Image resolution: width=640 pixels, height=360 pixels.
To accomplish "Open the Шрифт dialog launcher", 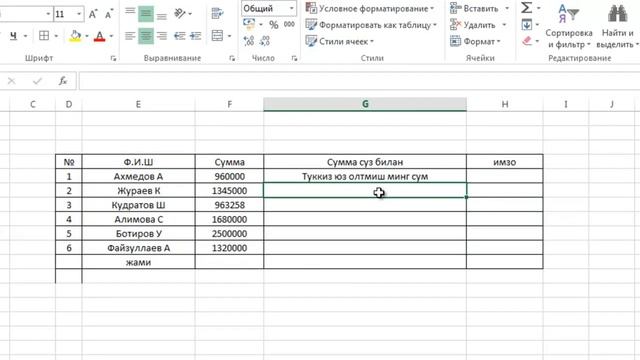I will pyautogui.click(x=113, y=59).
